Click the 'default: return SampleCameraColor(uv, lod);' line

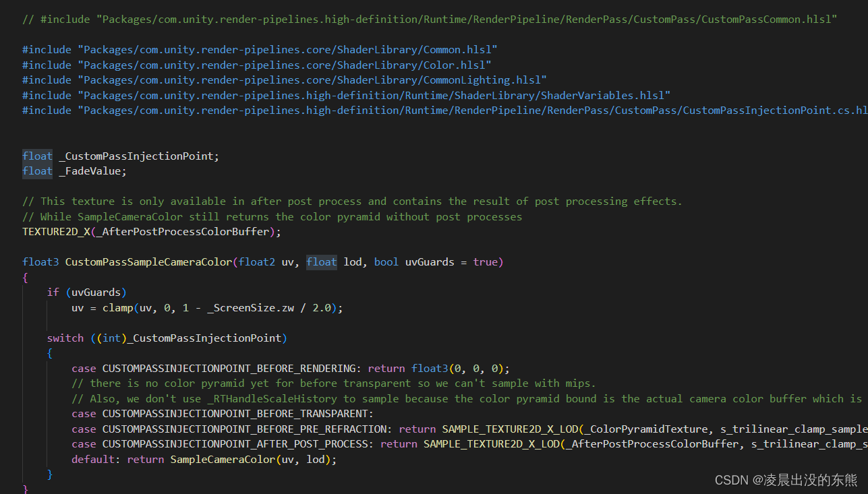coord(204,460)
